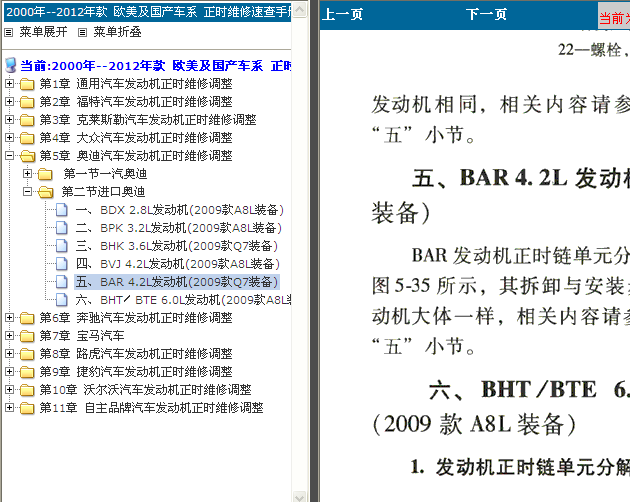Screen dimensions: 630x502
Task: Collapse 第5章 奥迪汽车 node
Action: (9, 156)
